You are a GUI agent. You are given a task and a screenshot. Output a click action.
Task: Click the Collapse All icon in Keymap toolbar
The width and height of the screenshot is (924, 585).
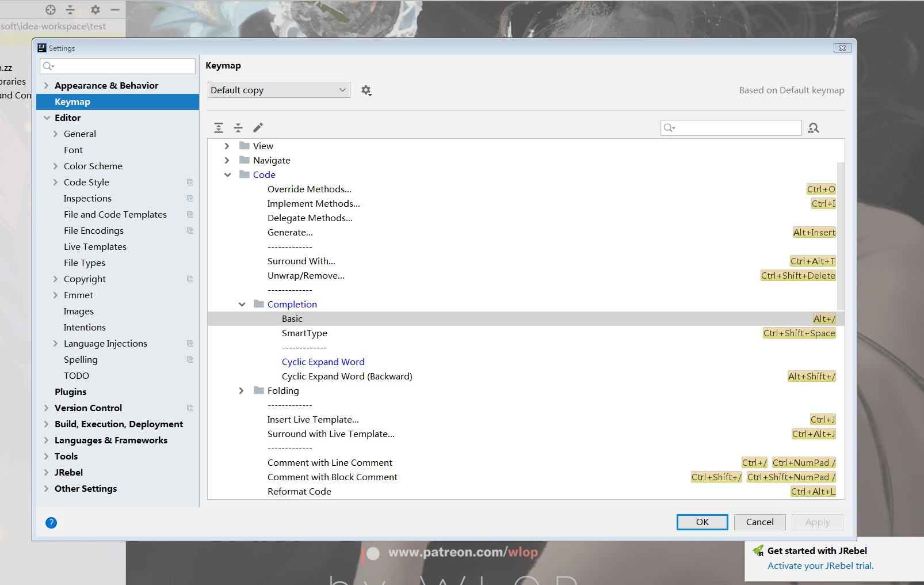click(238, 128)
